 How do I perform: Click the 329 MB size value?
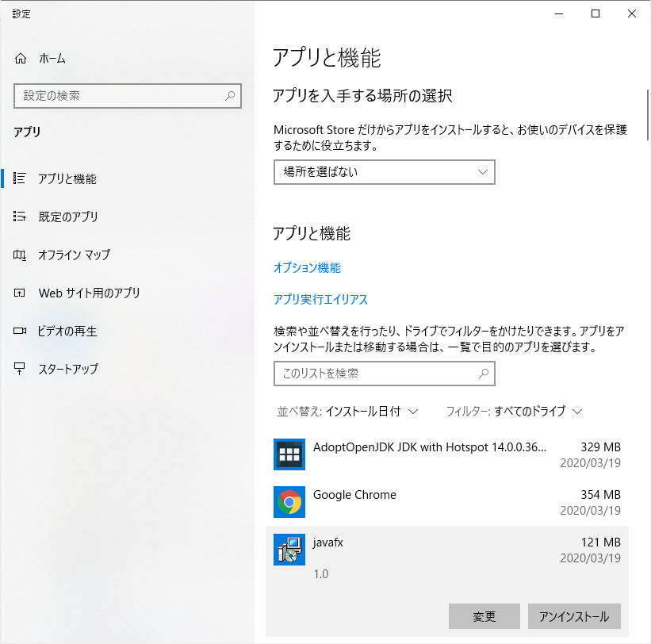(x=600, y=447)
